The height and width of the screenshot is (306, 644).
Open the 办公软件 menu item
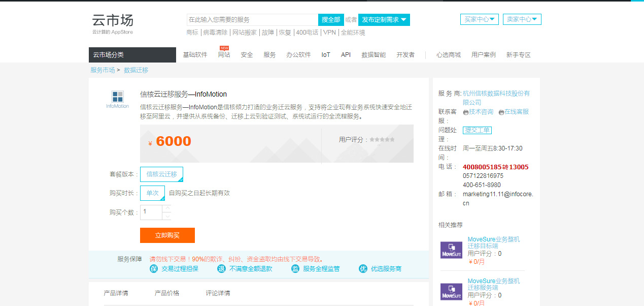click(298, 55)
